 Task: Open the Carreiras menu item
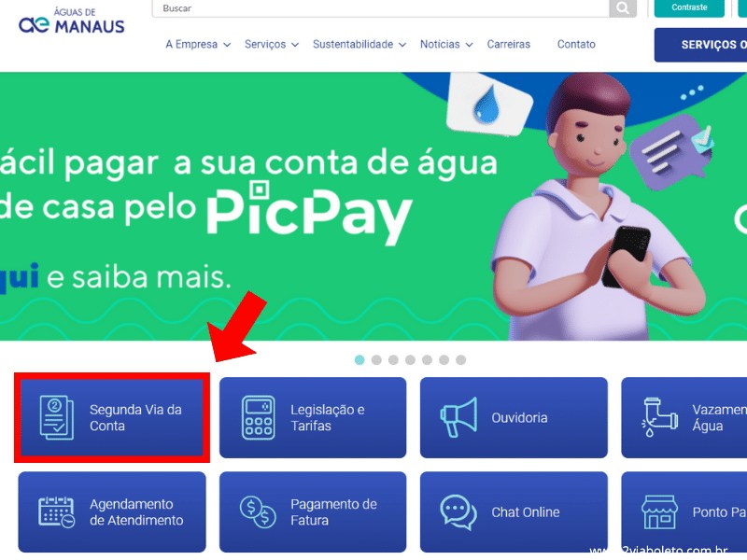tap(508, 44)
